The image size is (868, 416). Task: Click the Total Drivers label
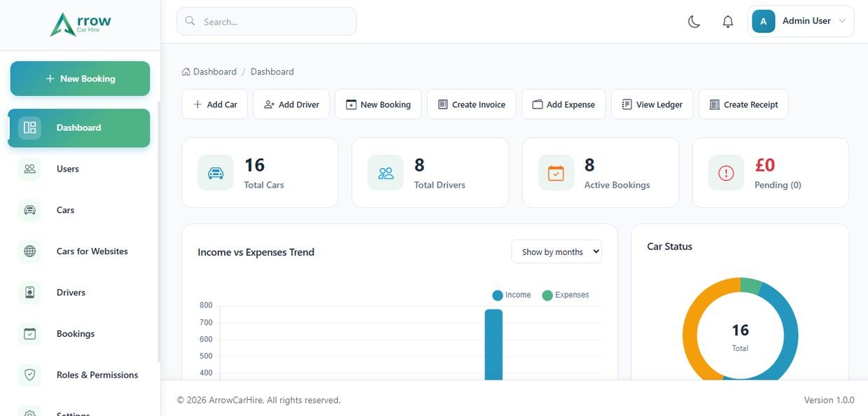(x=440, y=185)
